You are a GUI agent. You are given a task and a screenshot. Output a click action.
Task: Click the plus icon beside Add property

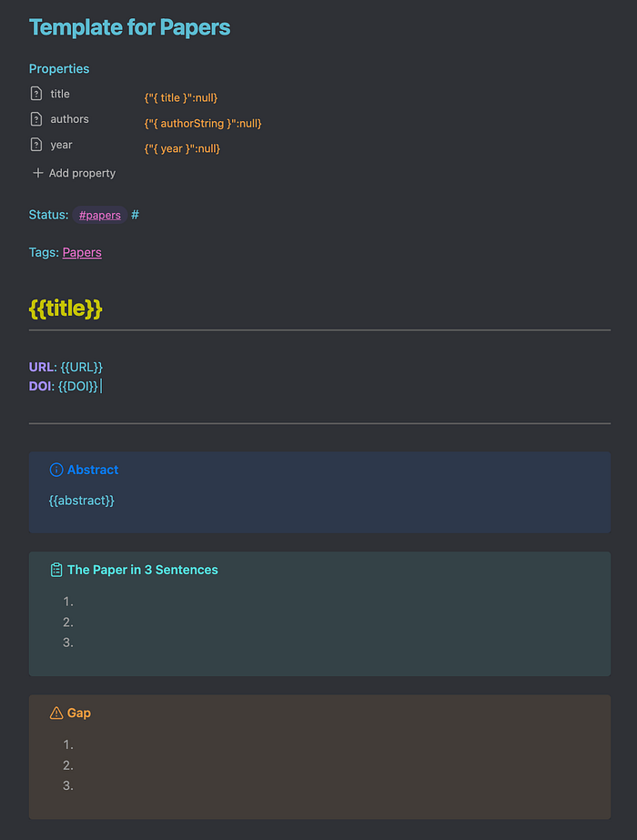37,173
